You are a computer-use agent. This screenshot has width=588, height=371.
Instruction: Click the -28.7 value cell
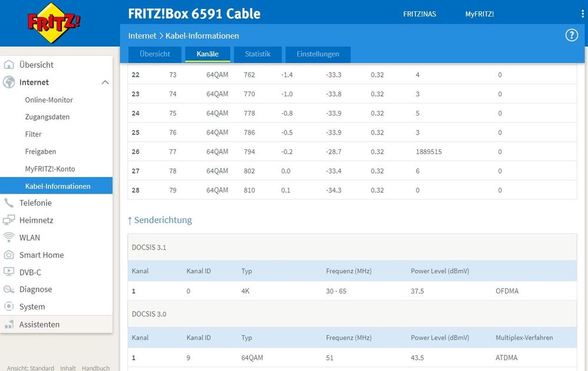(x=333, y=152)
